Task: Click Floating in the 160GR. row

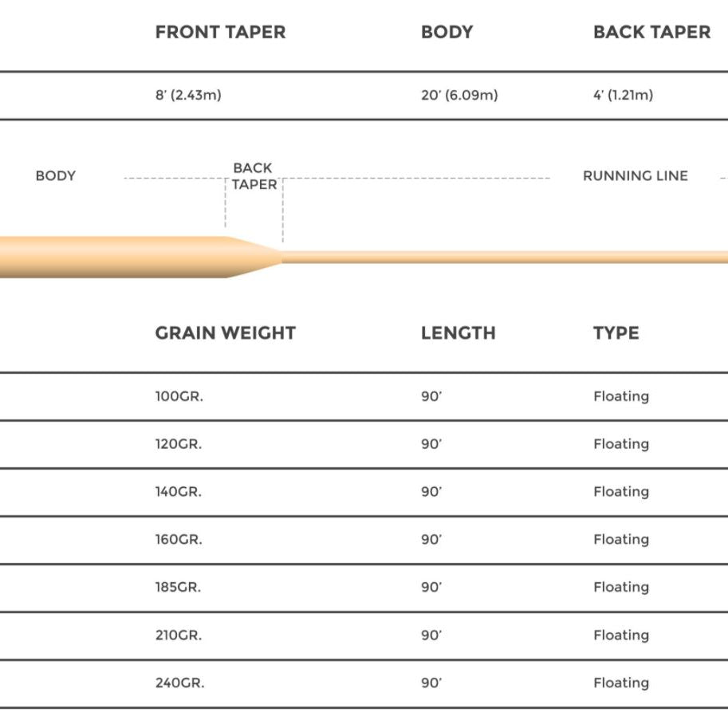Action: [x=620, y=540]
